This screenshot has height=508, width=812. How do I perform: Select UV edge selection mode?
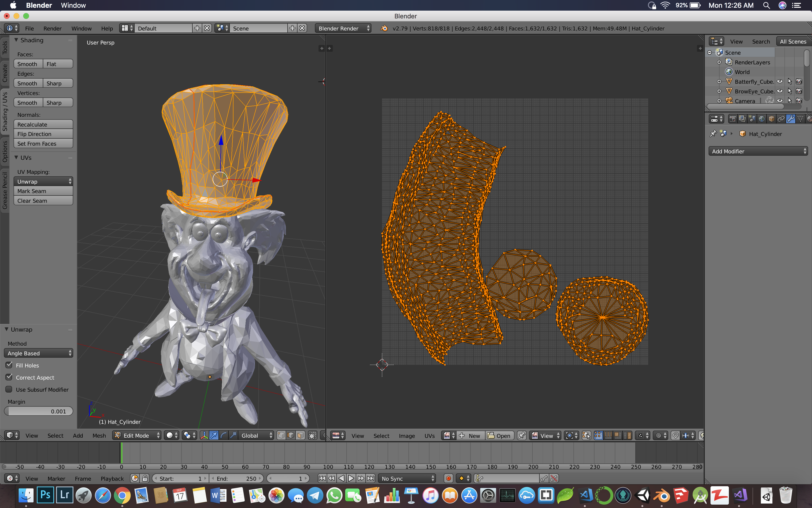pos(608,436)
